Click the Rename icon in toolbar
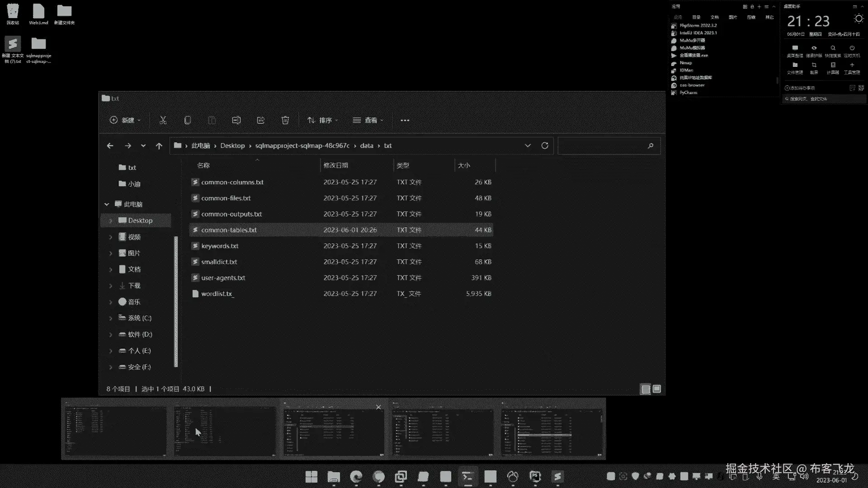The width and height of the screenshot is (868, 488). [236, 120]
